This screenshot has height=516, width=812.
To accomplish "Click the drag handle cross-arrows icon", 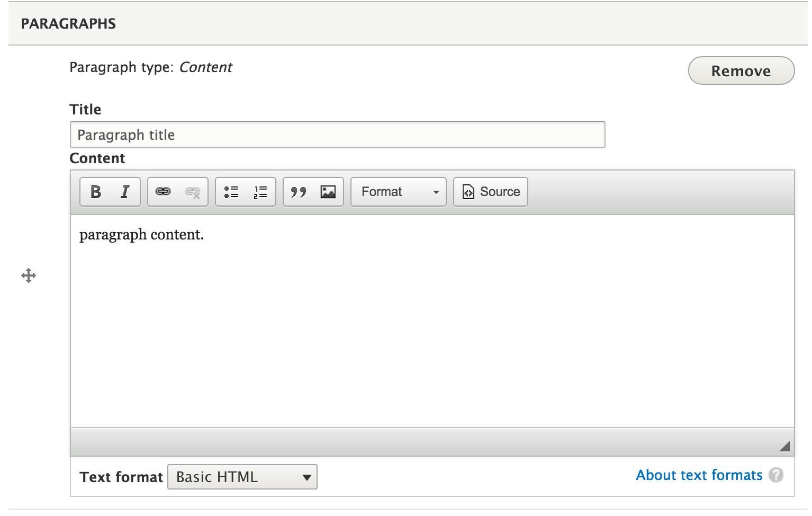I will (x=29, y=275).
